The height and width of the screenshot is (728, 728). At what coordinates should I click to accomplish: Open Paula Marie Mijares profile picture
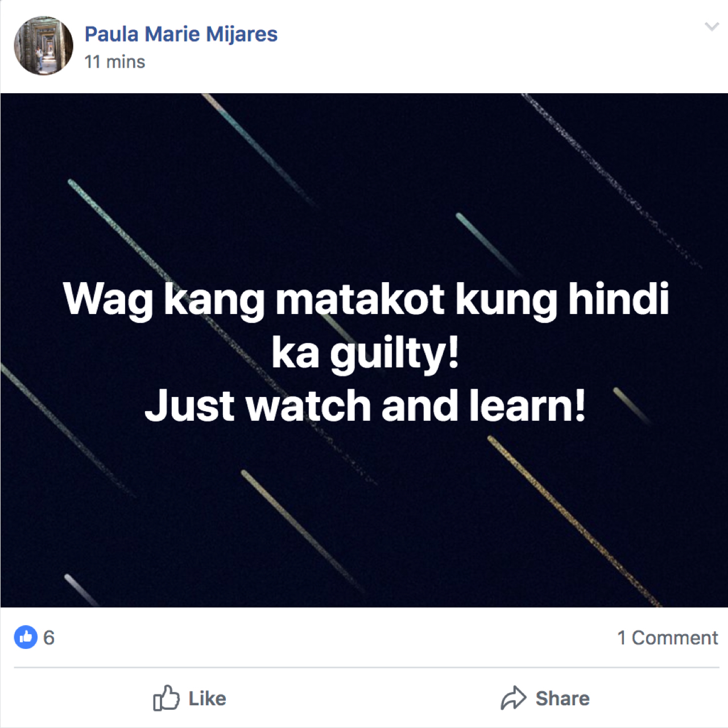(44, 45)
